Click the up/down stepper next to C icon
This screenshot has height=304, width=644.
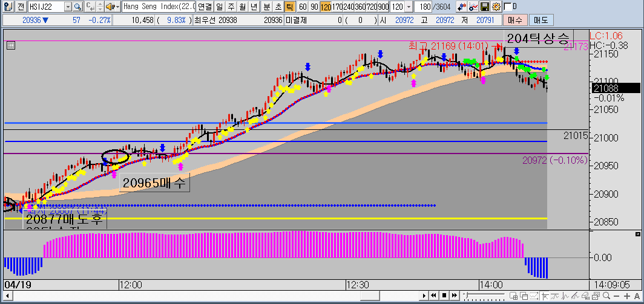pyautogui.click(x=100, y=7)
